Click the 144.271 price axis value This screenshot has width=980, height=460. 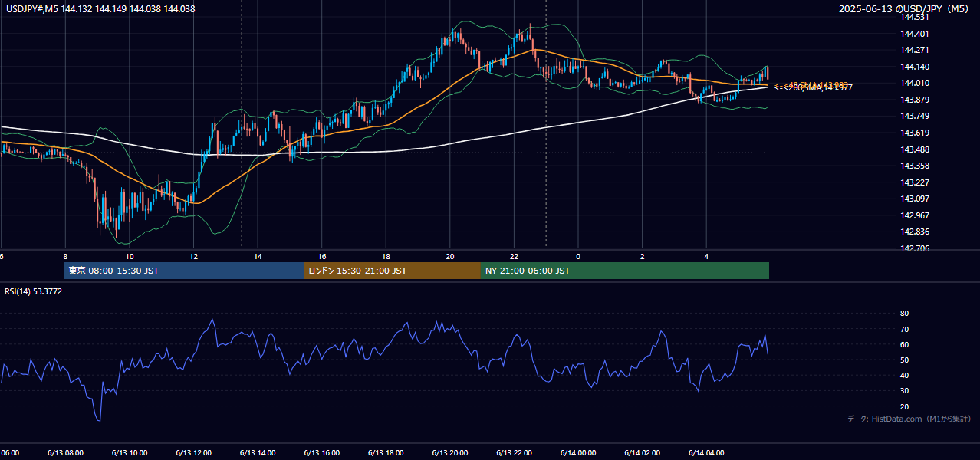click(x=914, y=50)
